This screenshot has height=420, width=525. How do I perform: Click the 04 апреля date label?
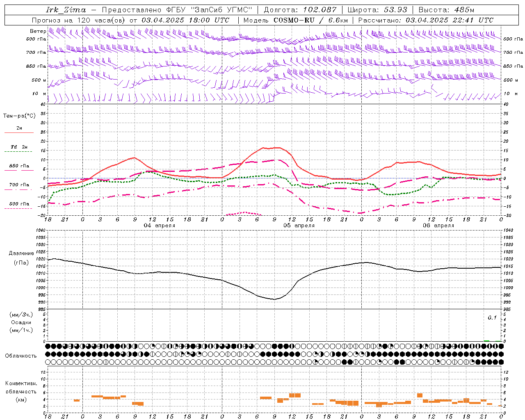[159, 226]
